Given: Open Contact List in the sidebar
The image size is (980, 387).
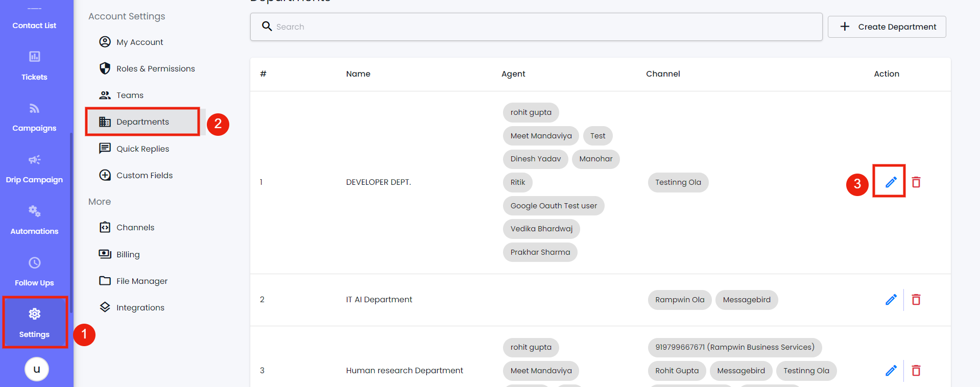Looking at the screenshot, I should (34, 25).
